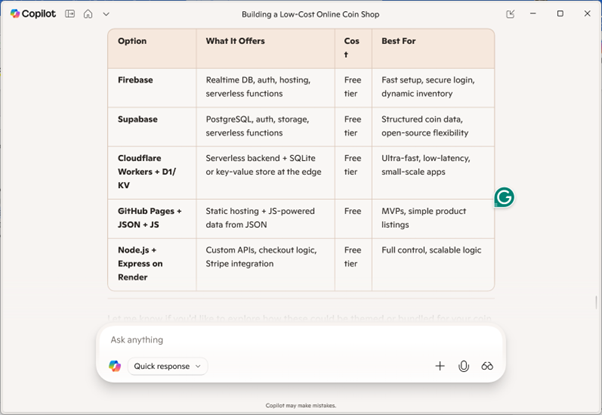
Task: Start voice input with microphone
Action: [x=464, y=366]
